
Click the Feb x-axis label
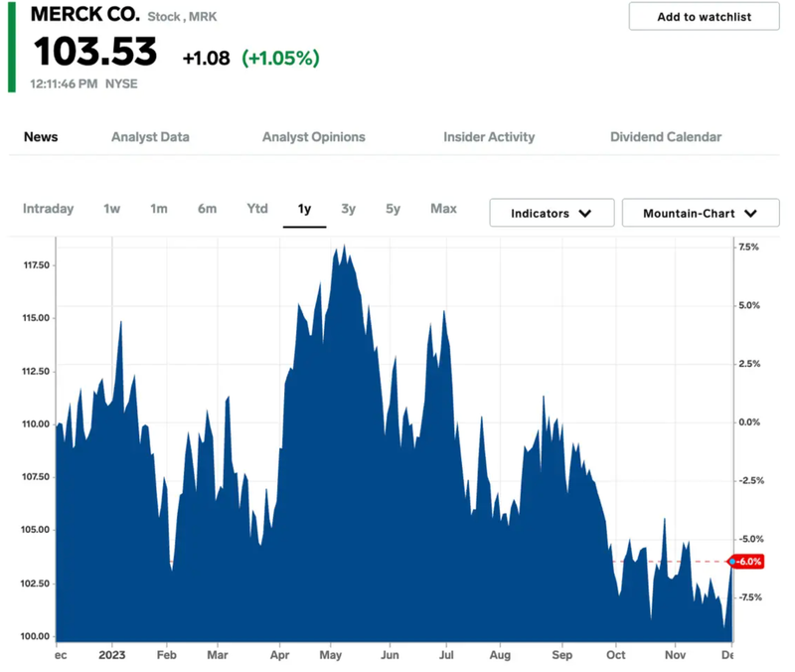click(166, 655)
